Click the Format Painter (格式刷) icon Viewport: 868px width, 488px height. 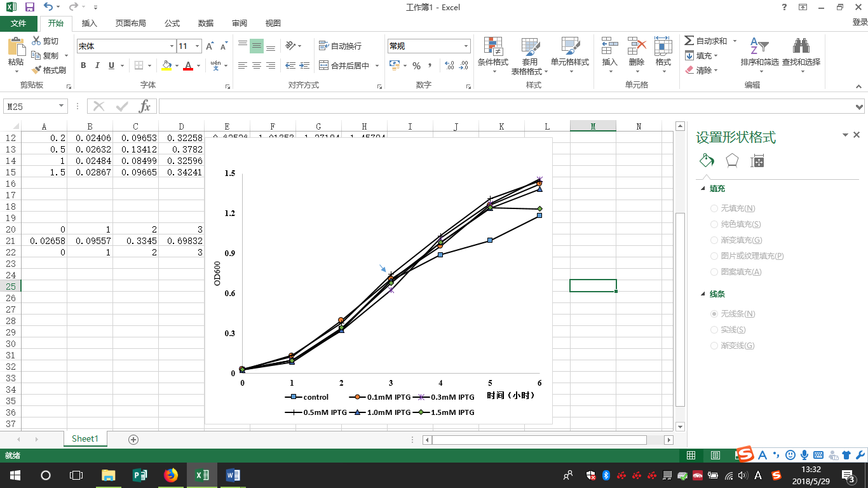[37, 70]
